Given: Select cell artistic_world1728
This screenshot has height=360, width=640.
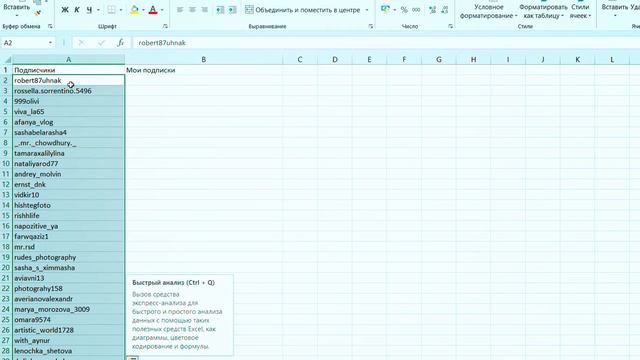Looking at the screenshot, I should click(68, 330).
